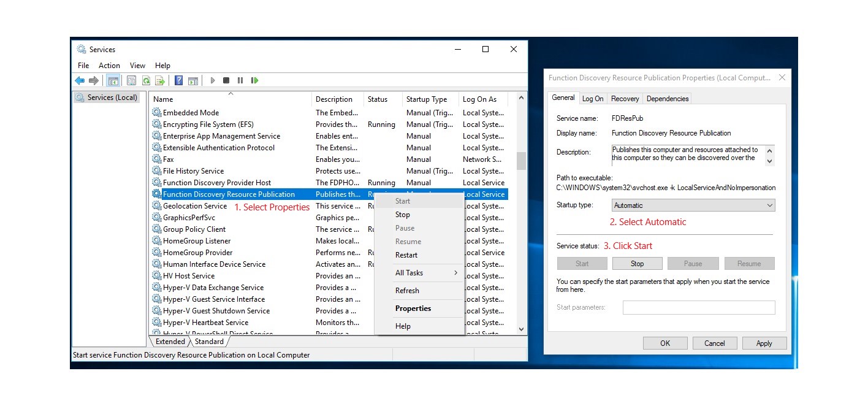868x406 pixels.
Task: Click the services list vertical scrollbar thumb
Action: pyautogui.click(x=521, y=161)
